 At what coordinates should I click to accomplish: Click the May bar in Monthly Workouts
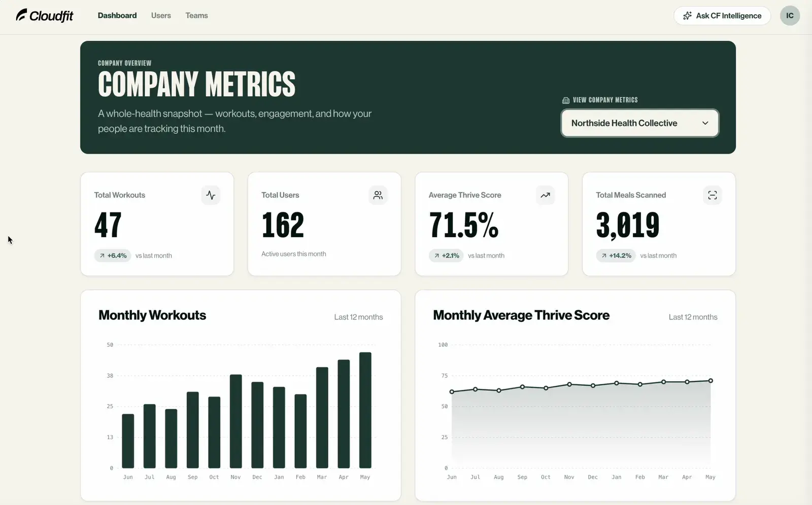coord(365,410)
